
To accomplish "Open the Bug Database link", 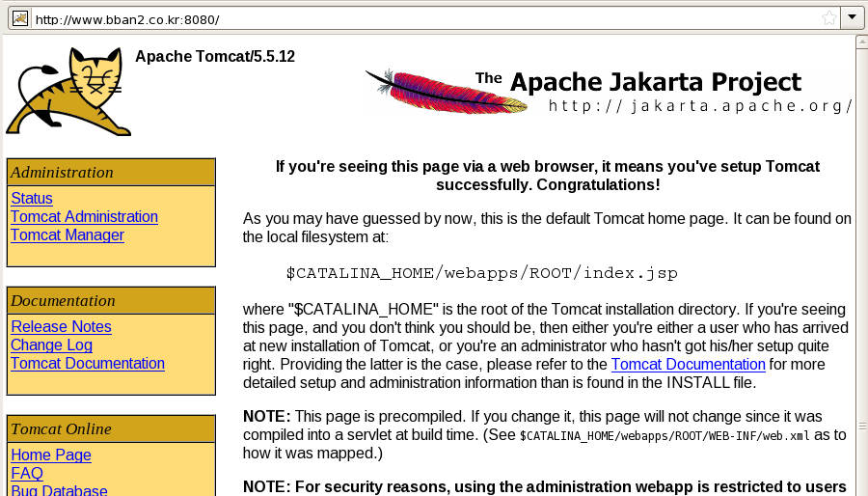I will 59,490.
